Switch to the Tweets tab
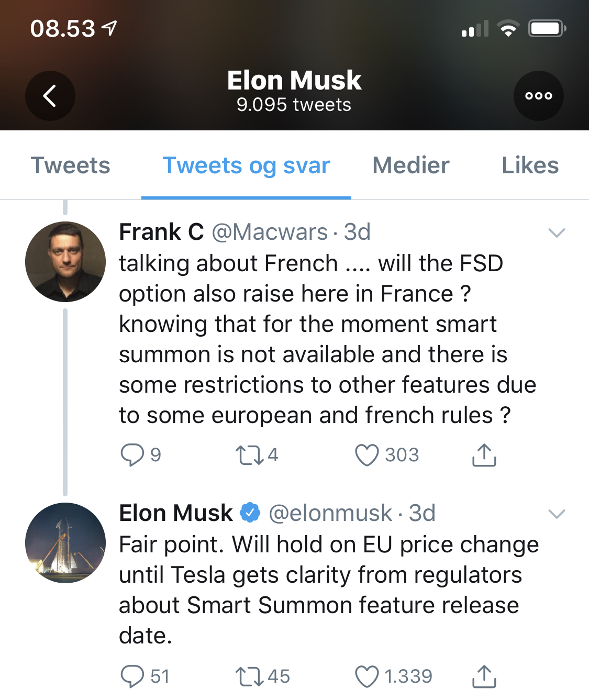The image size is (589, 700). coord(71,165)
